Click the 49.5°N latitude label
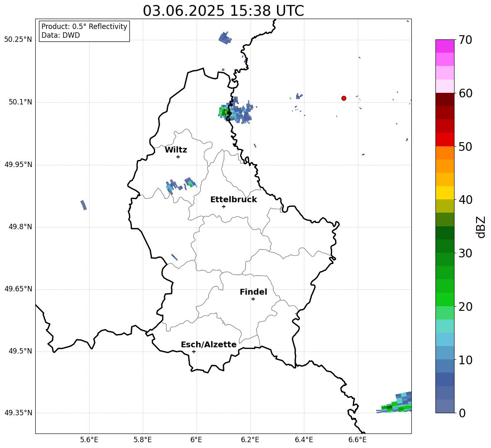The width and height of the screenshot is (491, 448). click(20, 351)
